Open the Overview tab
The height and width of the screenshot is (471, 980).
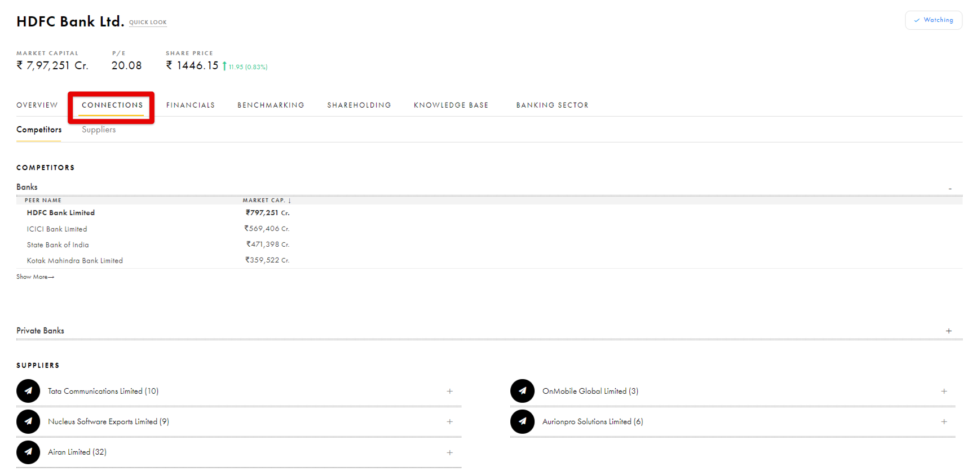[37, 105]
